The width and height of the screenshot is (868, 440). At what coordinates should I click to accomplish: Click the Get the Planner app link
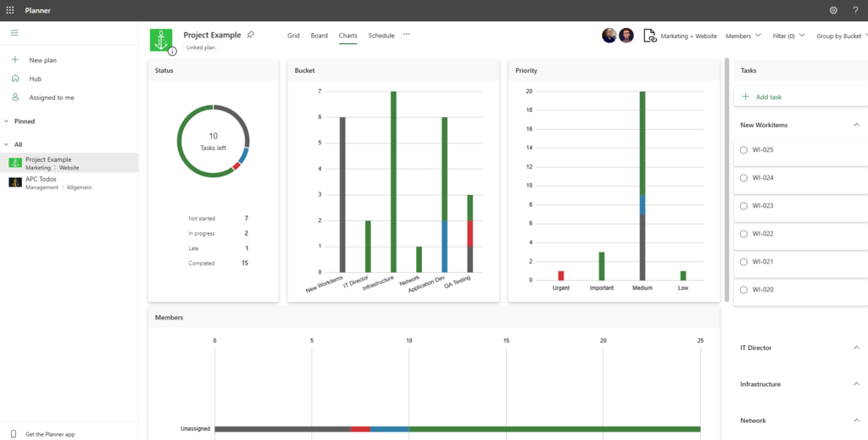click(49, 434)
